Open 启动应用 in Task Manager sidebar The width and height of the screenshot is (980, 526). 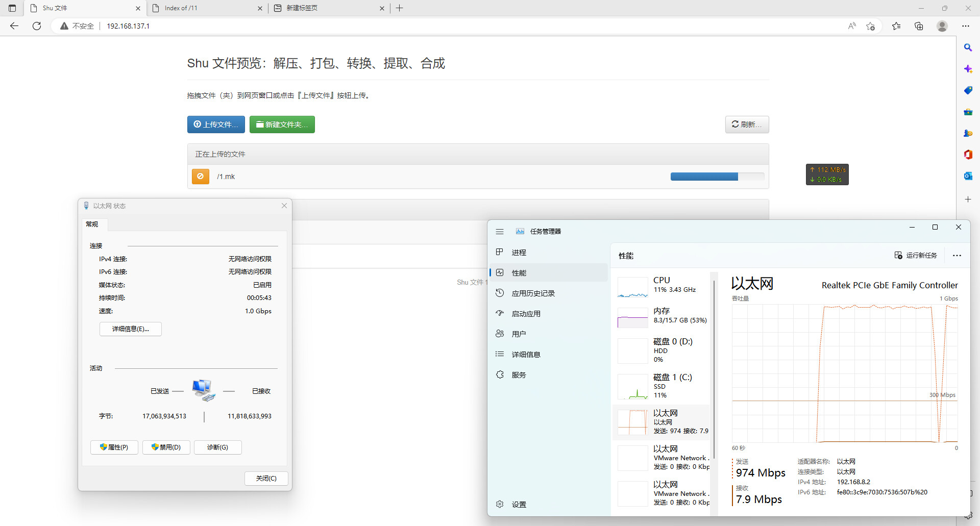549,314
